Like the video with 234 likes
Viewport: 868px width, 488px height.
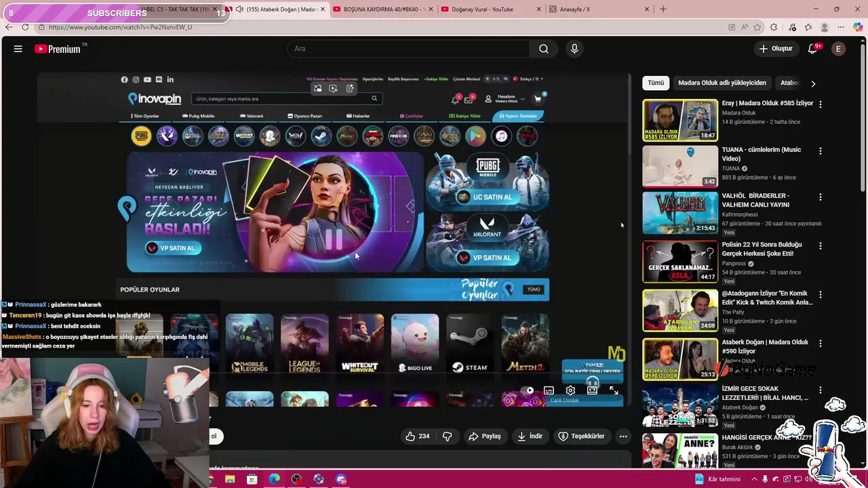coord(418,436)
